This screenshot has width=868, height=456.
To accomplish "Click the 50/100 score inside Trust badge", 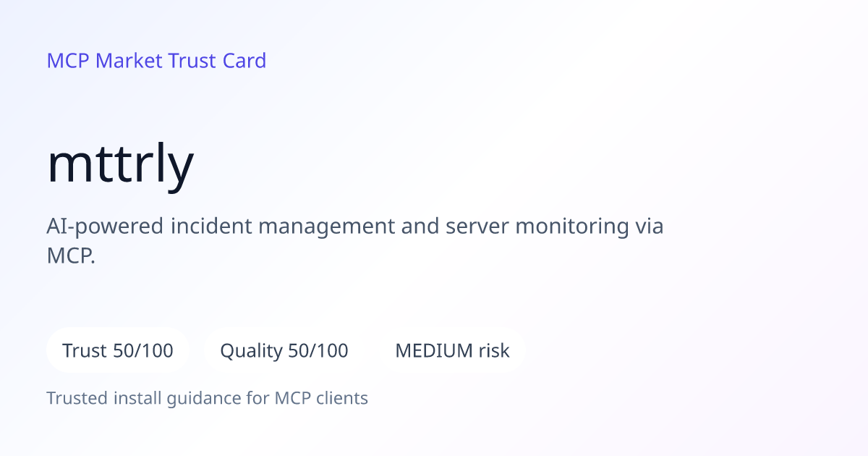I will 143,351.
